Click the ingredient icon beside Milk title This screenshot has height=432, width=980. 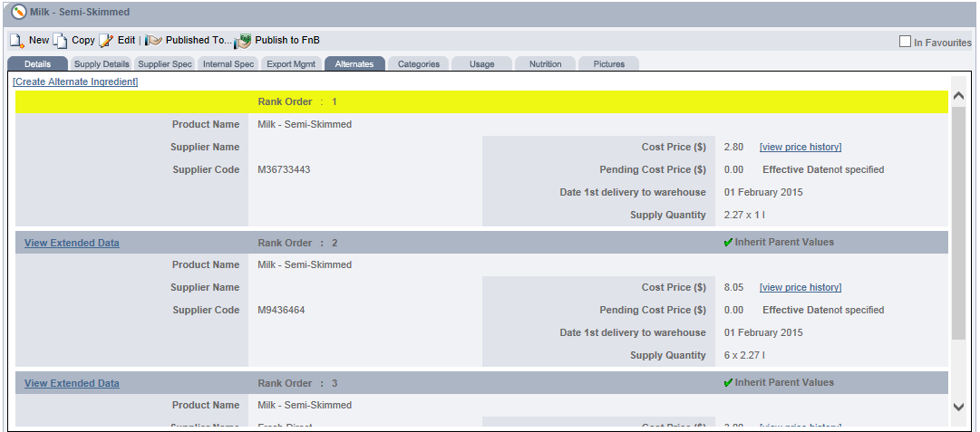click(x=18, y=13)
